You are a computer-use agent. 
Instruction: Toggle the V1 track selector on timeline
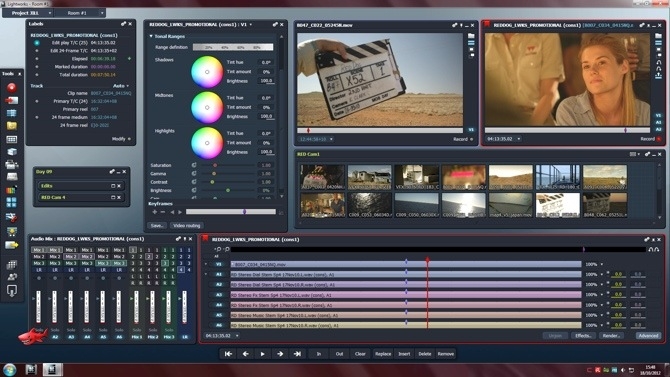tap(219, 264)
